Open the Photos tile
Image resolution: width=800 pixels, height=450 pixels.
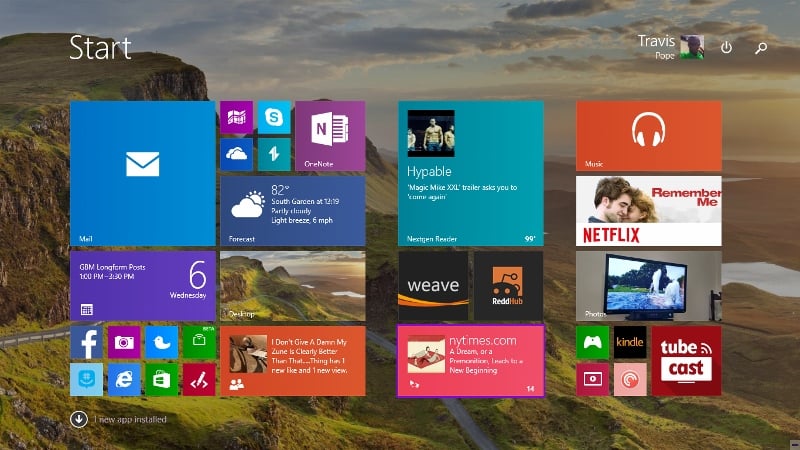tap(648, 286)
